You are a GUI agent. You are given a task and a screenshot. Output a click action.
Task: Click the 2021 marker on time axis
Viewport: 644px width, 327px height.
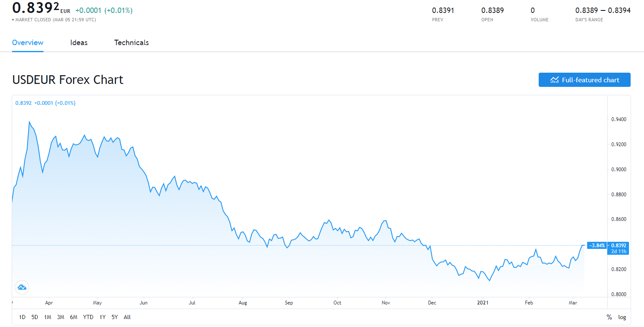(x=483, y=302)
